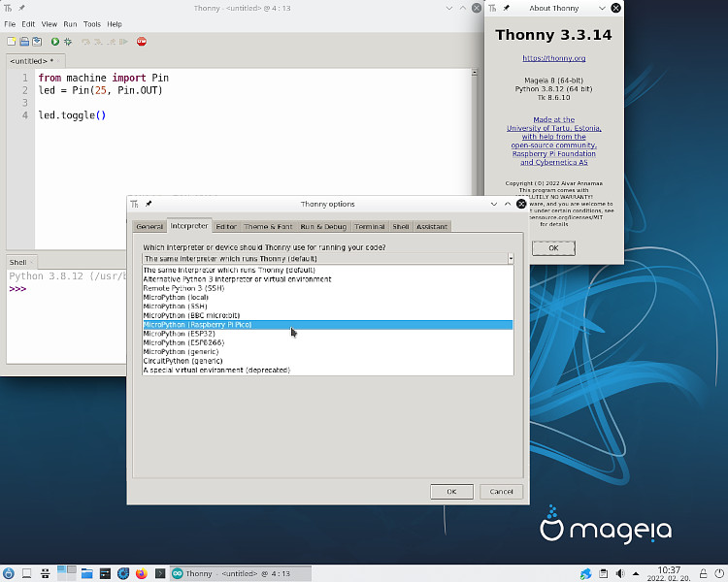The width and height of the screenshot is (728, 582).
Task: Open the Edit menu
Action: coord(28,24)
